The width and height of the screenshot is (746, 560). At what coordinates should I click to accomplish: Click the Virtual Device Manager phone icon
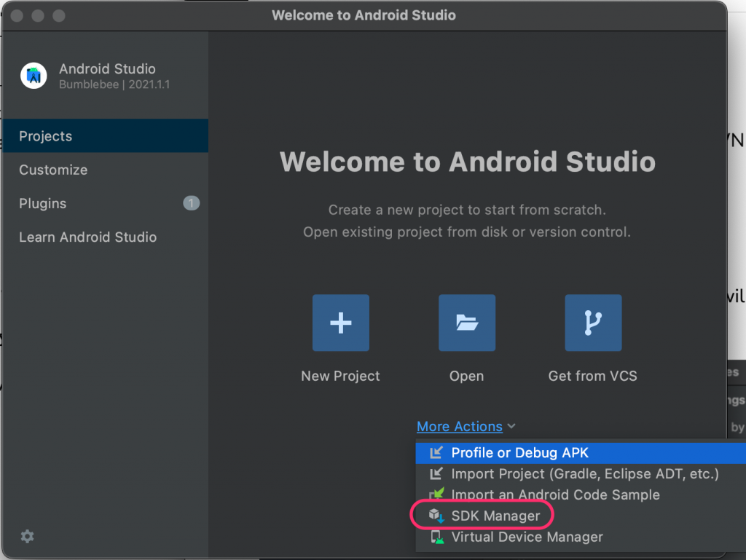(437, 537)
